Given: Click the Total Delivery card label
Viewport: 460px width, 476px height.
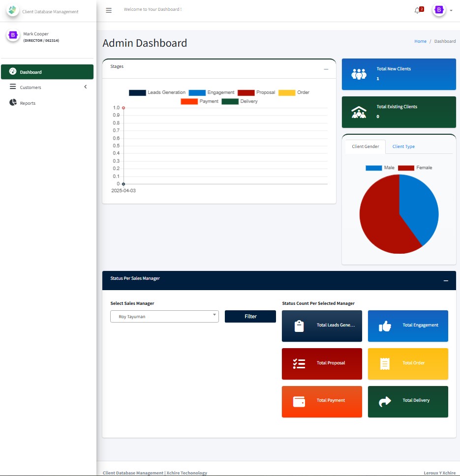Looking at the screenshot, I should coord(416,400).
